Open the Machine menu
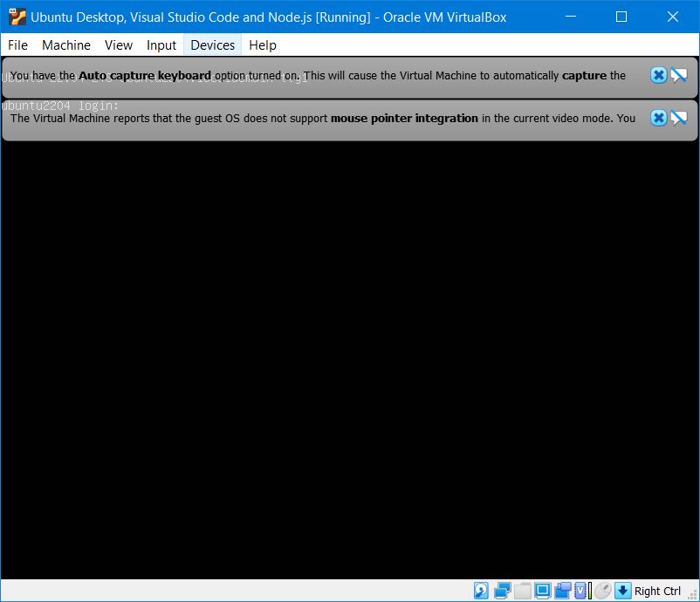Viewport: 700px width, 602px height. point(66,44)
